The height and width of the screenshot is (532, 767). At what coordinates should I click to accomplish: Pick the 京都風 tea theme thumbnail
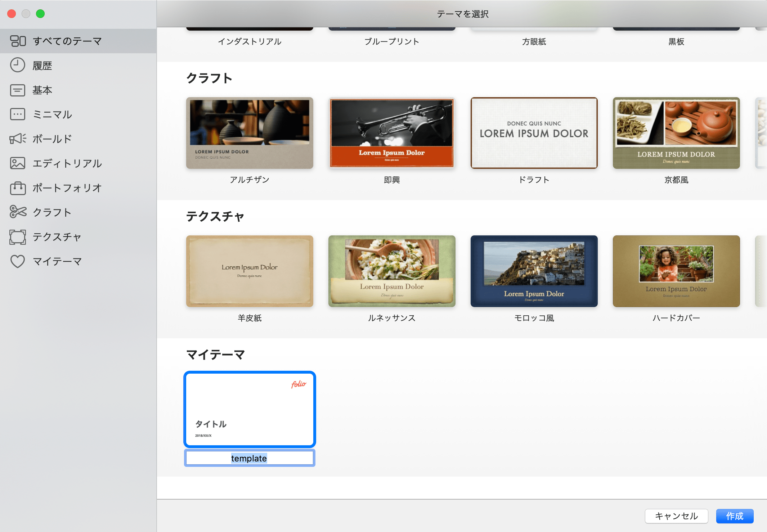click(x=676, y=133)
